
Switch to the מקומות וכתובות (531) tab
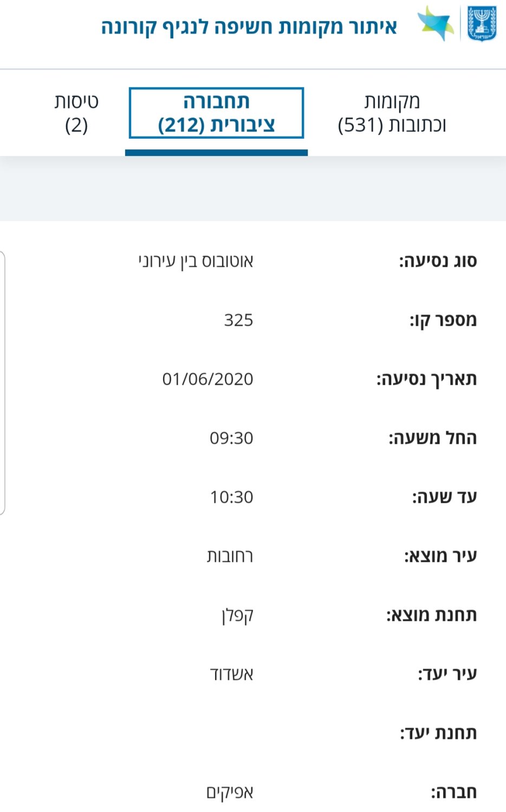click(392, 113)
